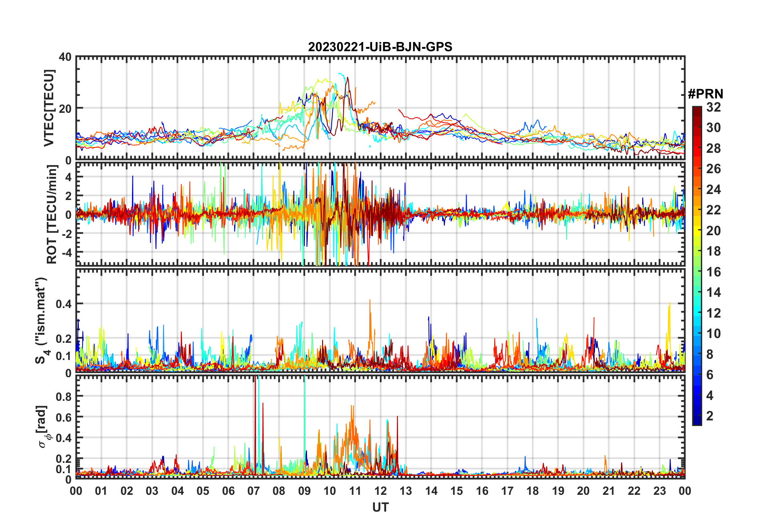This screenshot has width=761, height=532.
Task: Click x-axis tick label 01
Action: (101, 491)
